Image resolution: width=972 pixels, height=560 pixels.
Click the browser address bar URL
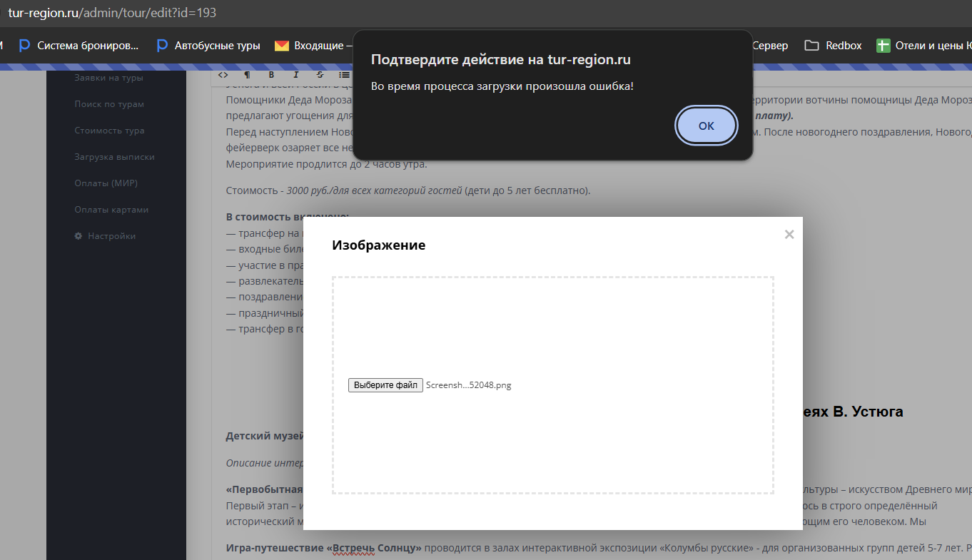click(112, 13)
